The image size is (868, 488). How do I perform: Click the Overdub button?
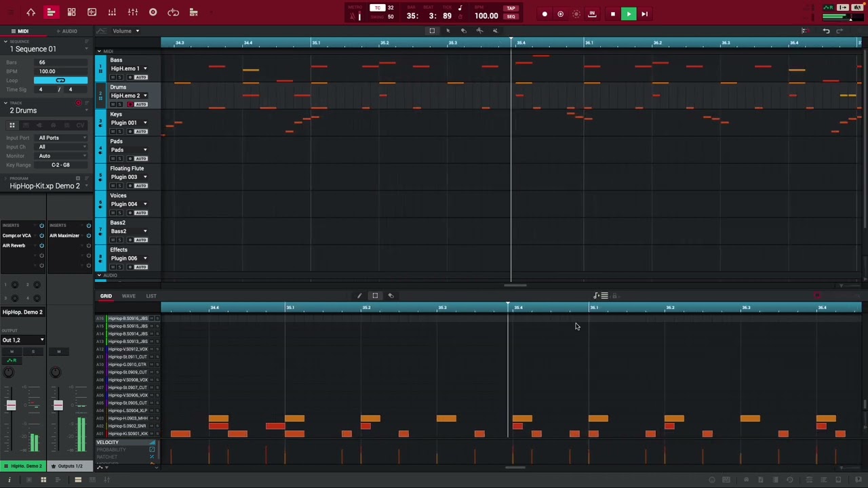click(560, 14)
